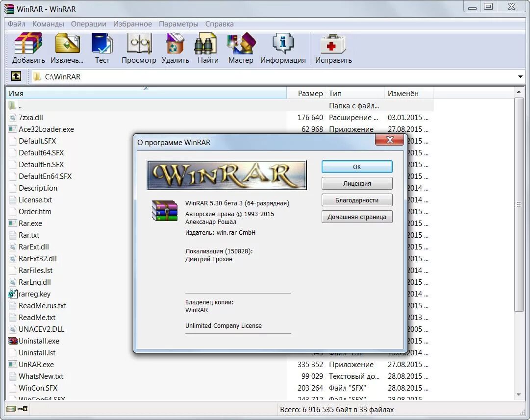This screenshot has width=530, height=420.
Task: Close the О программе WinRAR dialog
Action: coord(389,140)
